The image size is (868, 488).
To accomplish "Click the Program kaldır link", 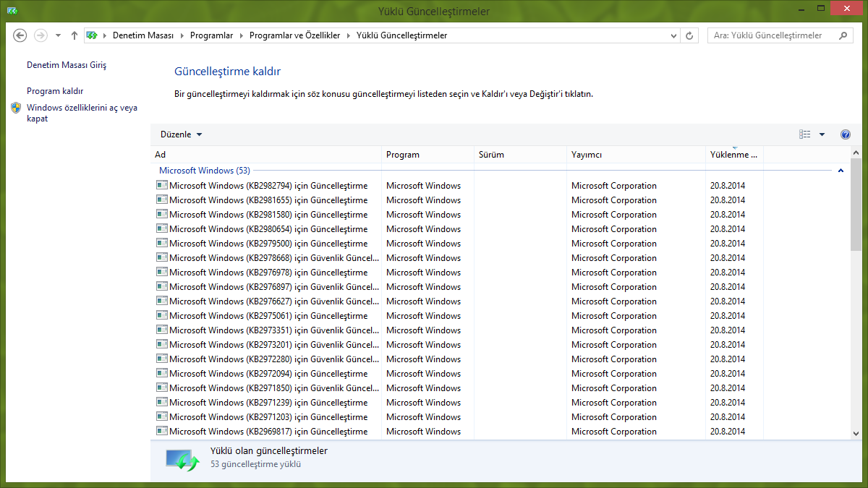I will tap(55, 91).
